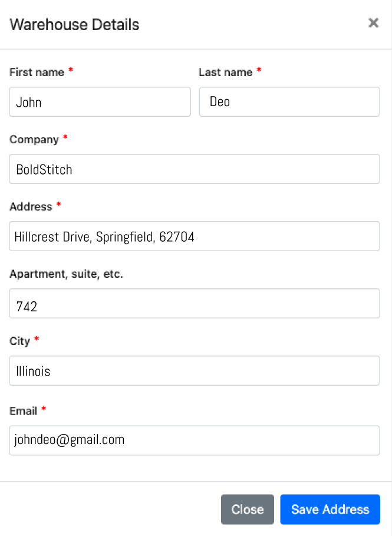
Task: Click the City label text
Action: click(19, 341)
